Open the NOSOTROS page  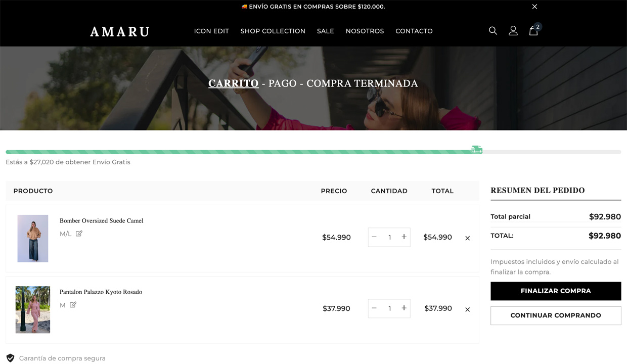pos(365,31)
